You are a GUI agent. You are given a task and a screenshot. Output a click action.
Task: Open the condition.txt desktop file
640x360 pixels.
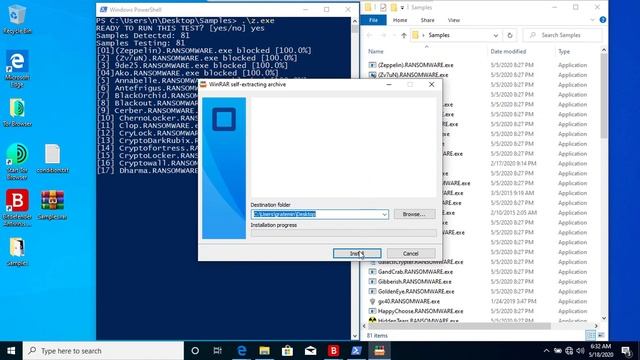[52, 159]
